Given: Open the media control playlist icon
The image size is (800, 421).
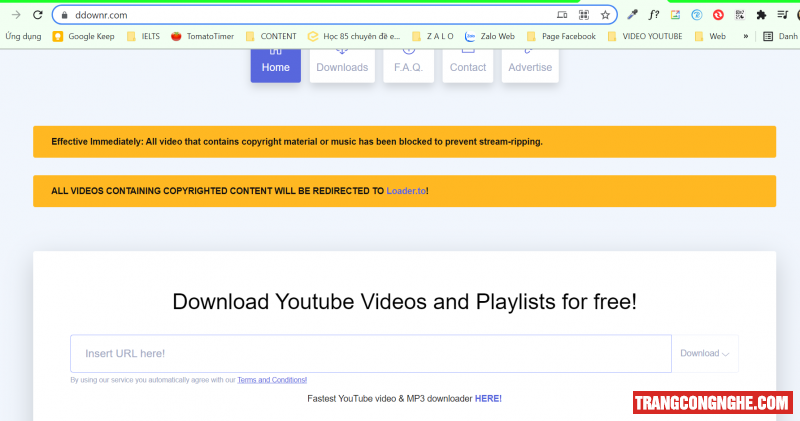Looking at the screenshot, I should coord(783,15).
